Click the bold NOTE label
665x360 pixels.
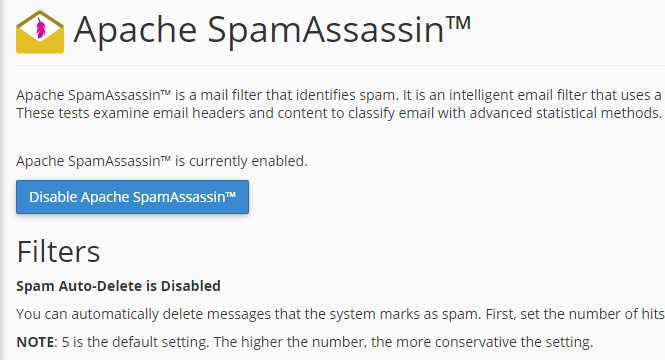pyautogui.click(x=36, y=342)
